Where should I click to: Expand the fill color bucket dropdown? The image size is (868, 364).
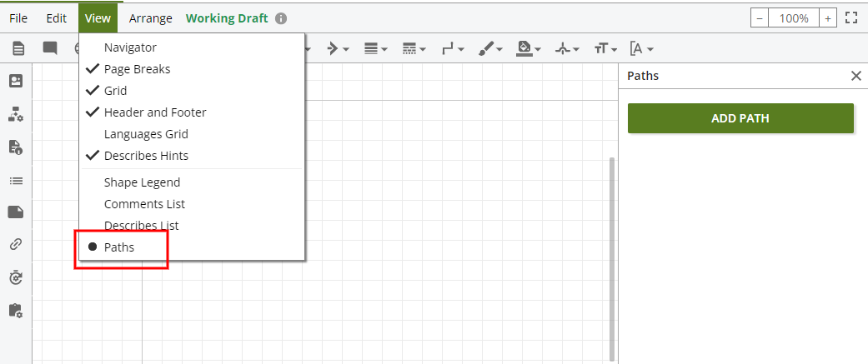[529, 49]
